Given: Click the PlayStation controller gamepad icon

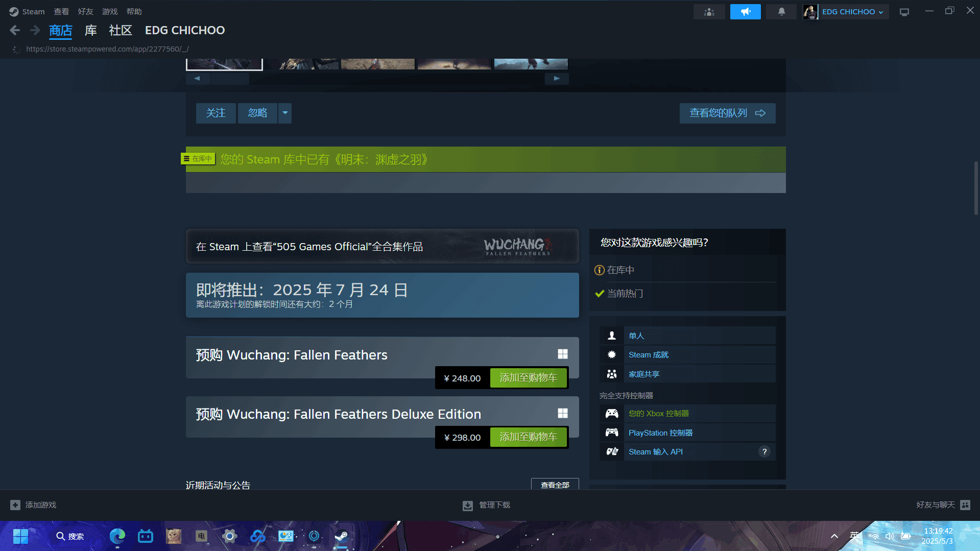Looking at the screenshot, I should coord(611,433).
